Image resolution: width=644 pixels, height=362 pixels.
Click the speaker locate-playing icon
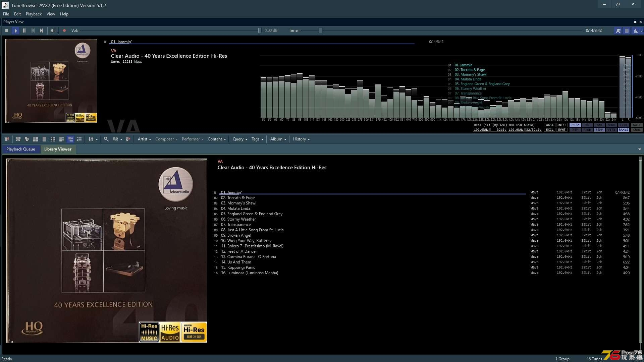[128, 139]
